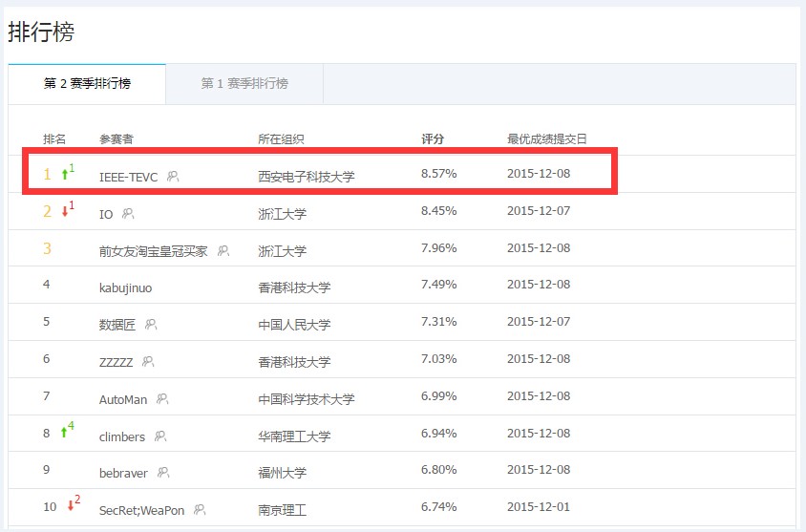Click organization 福州大学
The image size is (806, 532).
[283, 473]
